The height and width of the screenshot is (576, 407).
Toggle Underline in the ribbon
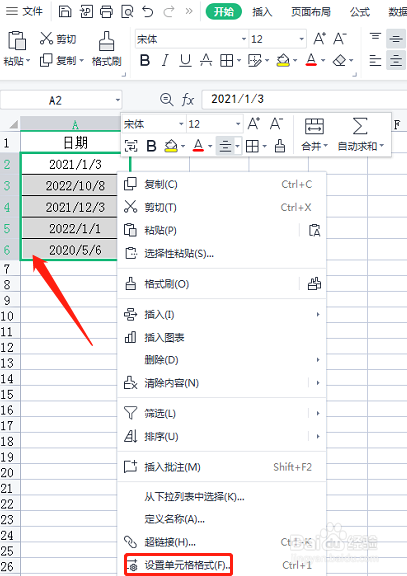point(185,60)
